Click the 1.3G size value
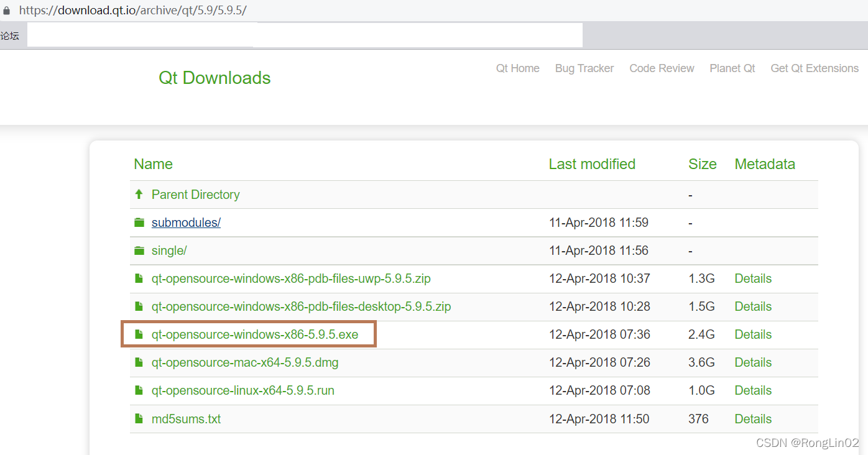The height and width of the screenshot is (455, 868). tap(701, 278)
